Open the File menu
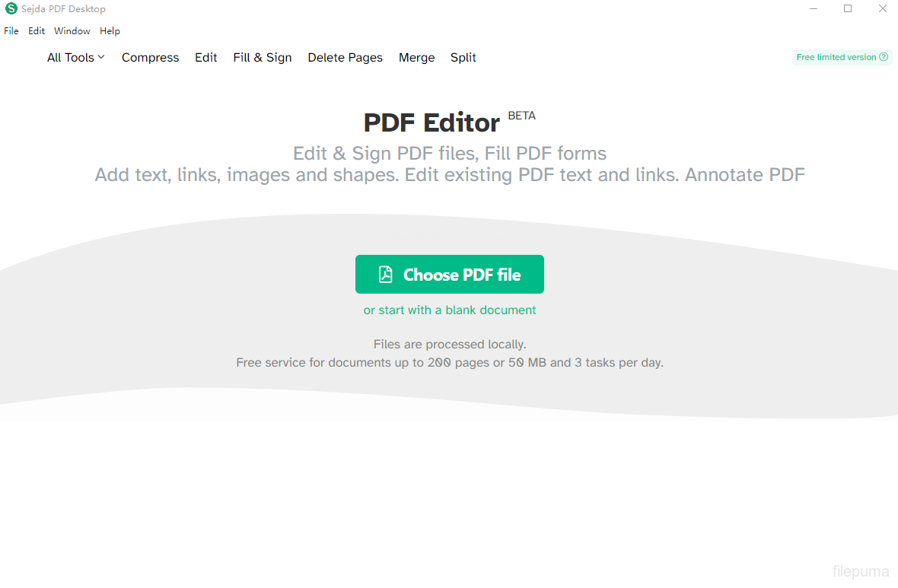 (11, 31)
